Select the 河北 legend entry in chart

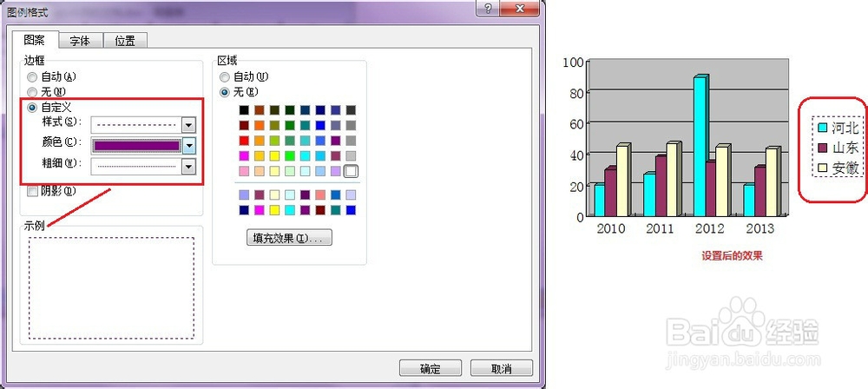click(838, 128)
